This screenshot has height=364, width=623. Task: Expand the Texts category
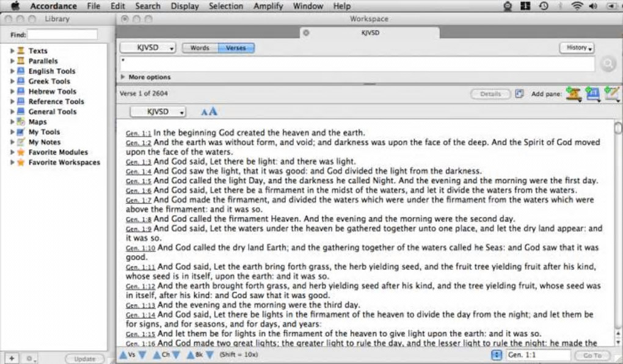tap(12, 51)
